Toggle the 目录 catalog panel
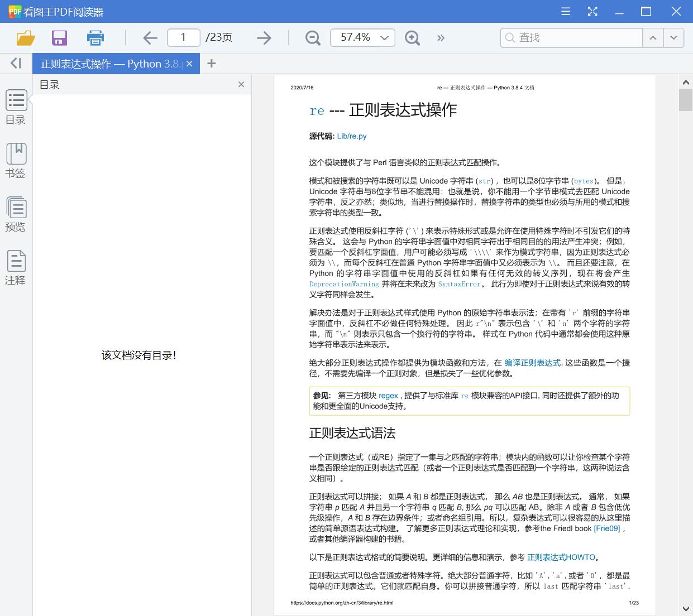This screenshot has height=616, width=693. click(x=16, y=107)
